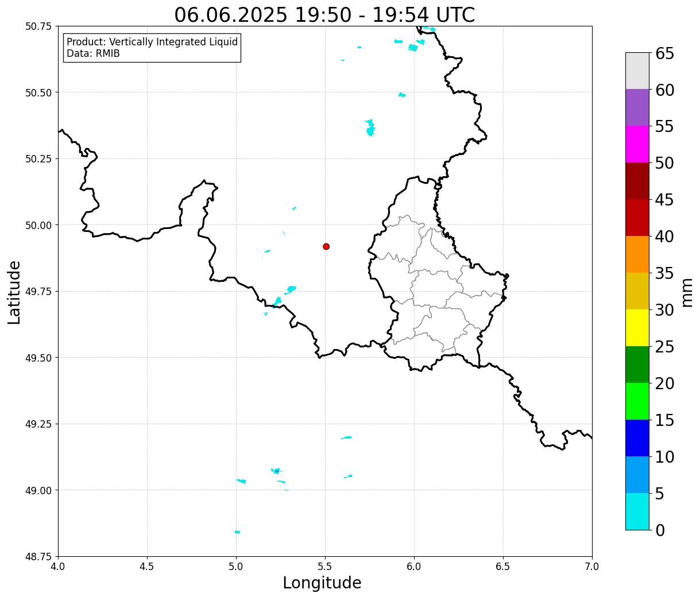Click the 50.00 latitude tick label
700x597 pixels.
pos(38,225)
